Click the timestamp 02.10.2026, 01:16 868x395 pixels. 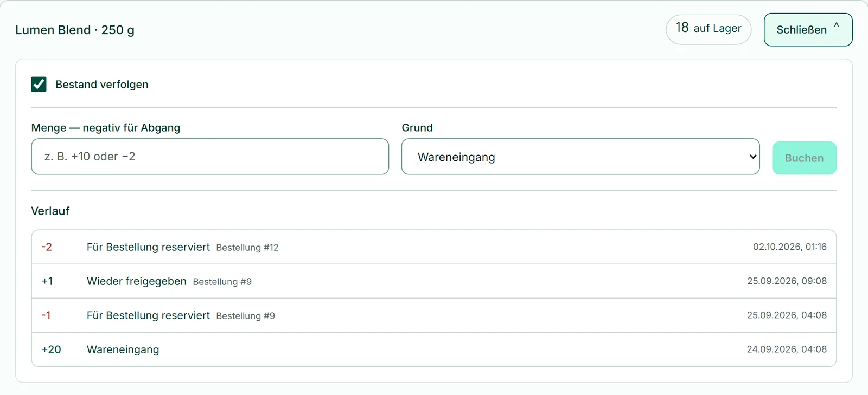(790, 247)
